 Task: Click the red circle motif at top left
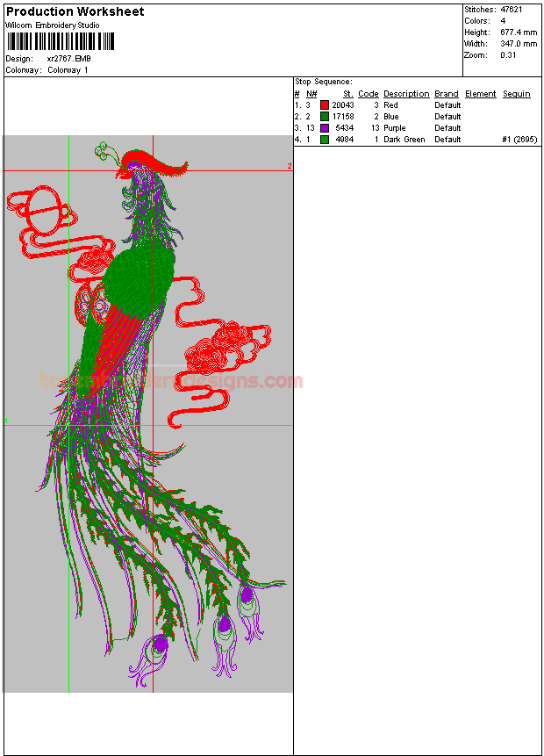[41, 212]
